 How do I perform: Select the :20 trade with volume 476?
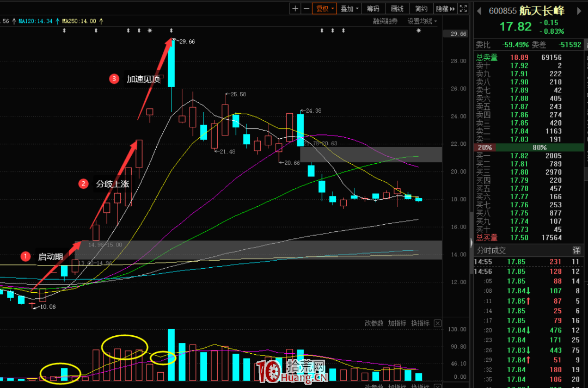528,330
